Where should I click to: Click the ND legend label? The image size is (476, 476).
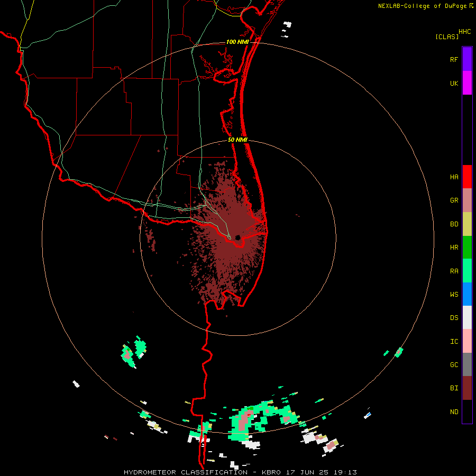(454, 412)
